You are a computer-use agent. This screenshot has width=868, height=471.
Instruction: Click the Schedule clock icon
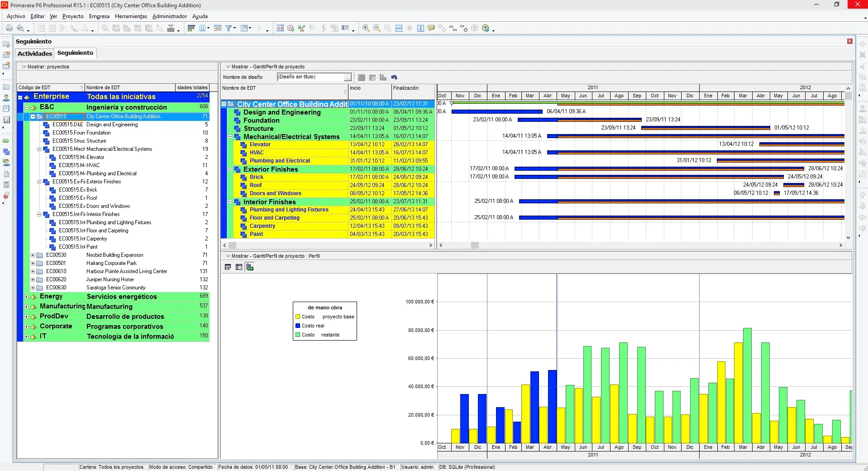pyautogui.click(x=291, y=28)
